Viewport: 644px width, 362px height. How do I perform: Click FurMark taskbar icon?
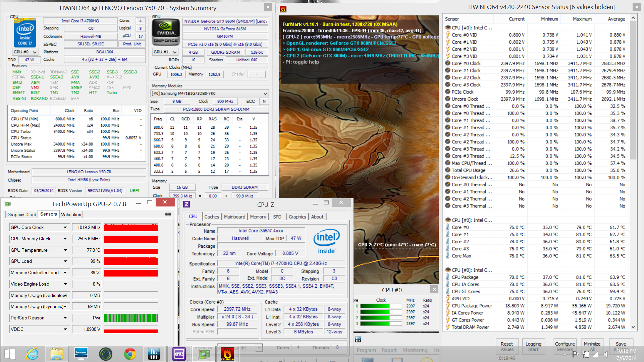click(x=227, y=354)
